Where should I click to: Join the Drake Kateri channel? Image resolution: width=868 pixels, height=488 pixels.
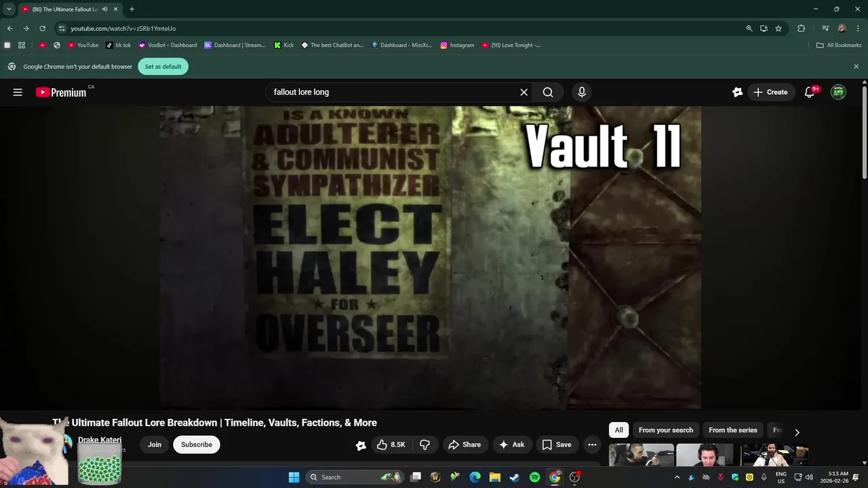click(155, 445)
